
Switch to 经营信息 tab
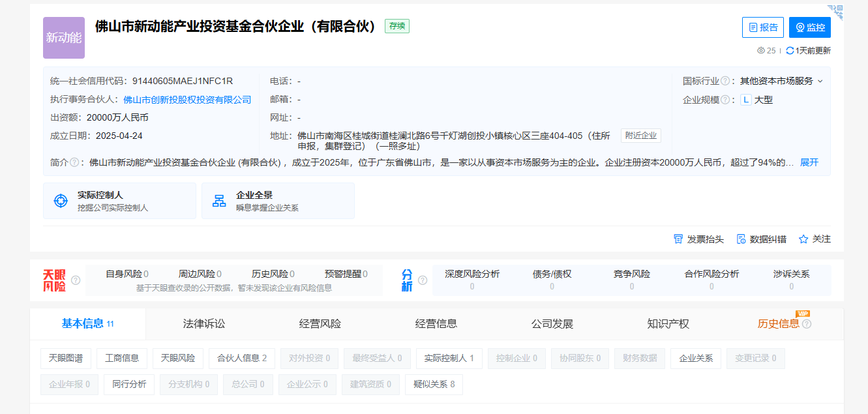point(436,324)
